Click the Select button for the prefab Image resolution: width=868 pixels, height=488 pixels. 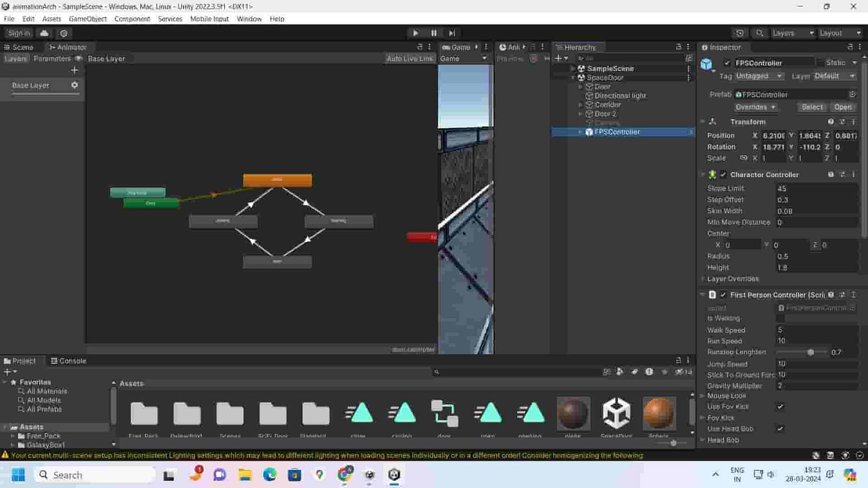(811, 107)
